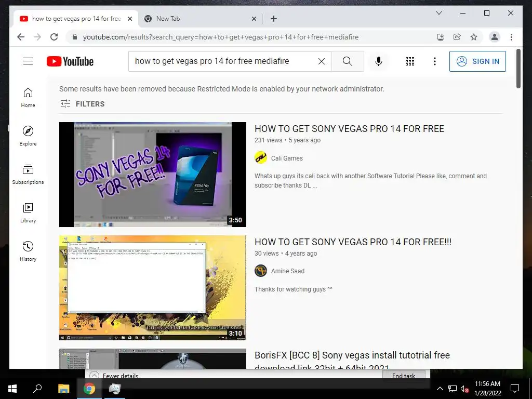Select the description starting 'Whats up guys'
532x399 pixels.
370,180
